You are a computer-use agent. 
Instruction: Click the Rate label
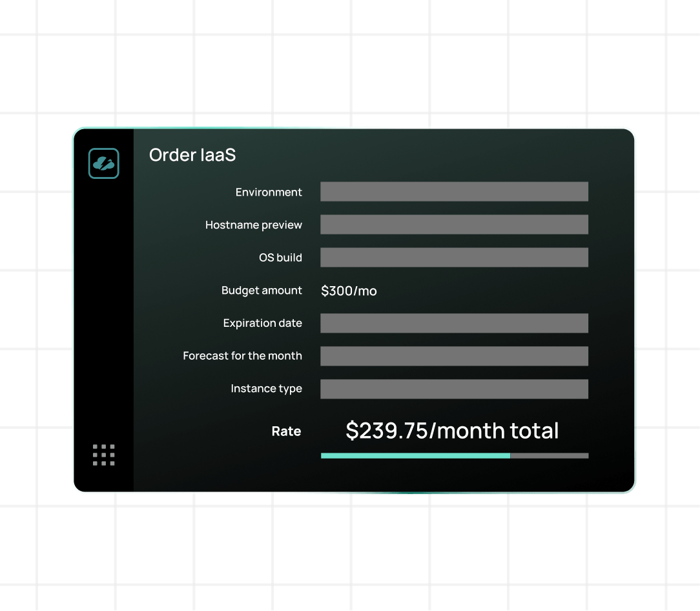tap(286, 431)
